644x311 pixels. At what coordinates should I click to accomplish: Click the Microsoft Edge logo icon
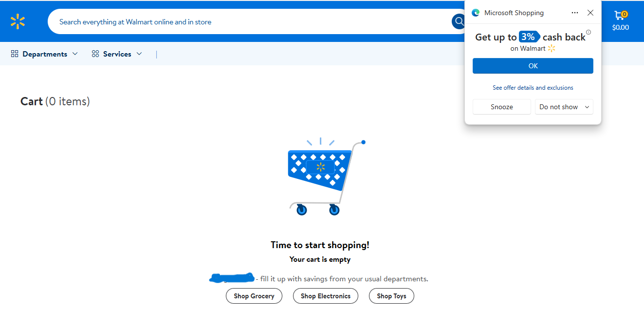[x=476, y=13]
